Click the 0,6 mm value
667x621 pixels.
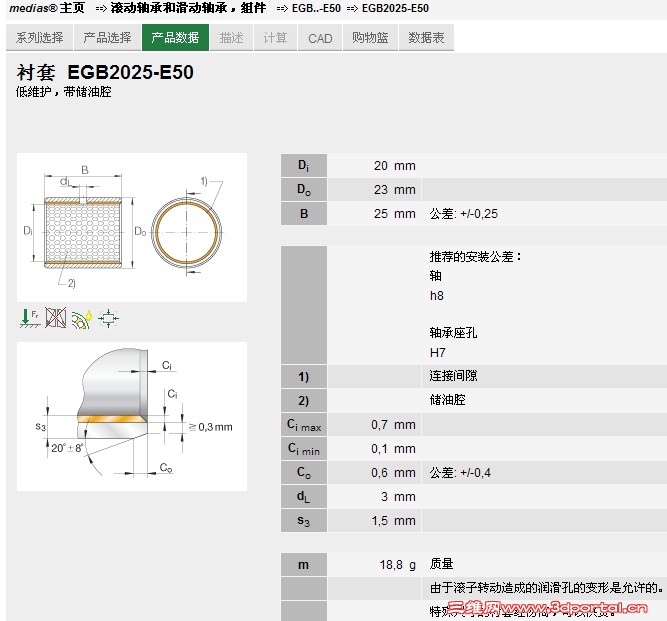tap(393, 473)
